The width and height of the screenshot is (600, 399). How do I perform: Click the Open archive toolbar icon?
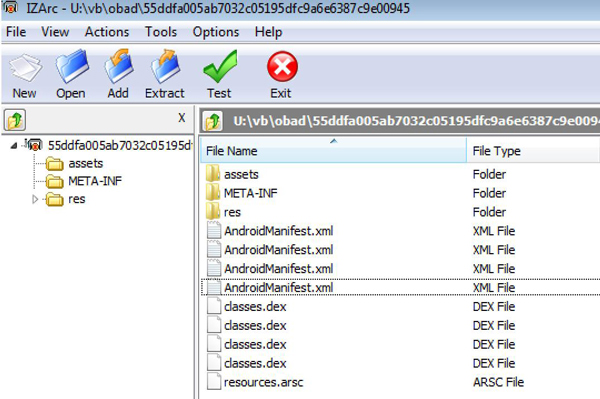click(72, 66)
